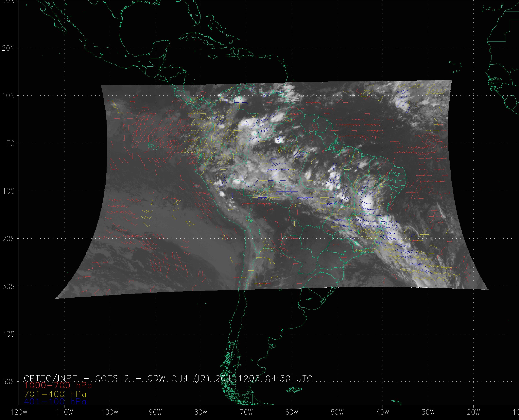Click the blue 401-100 hPa legend entry
Viewport: 519px width, 420px height.
(x=55, y=402)
